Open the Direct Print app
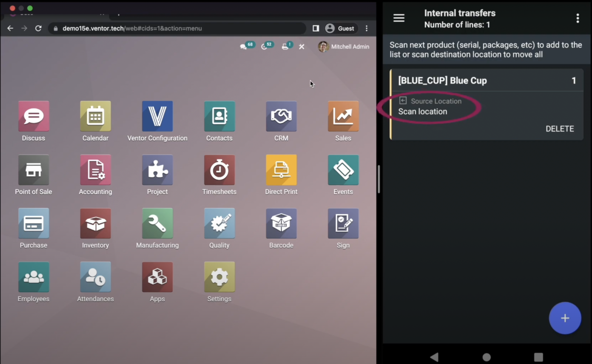 281,170
